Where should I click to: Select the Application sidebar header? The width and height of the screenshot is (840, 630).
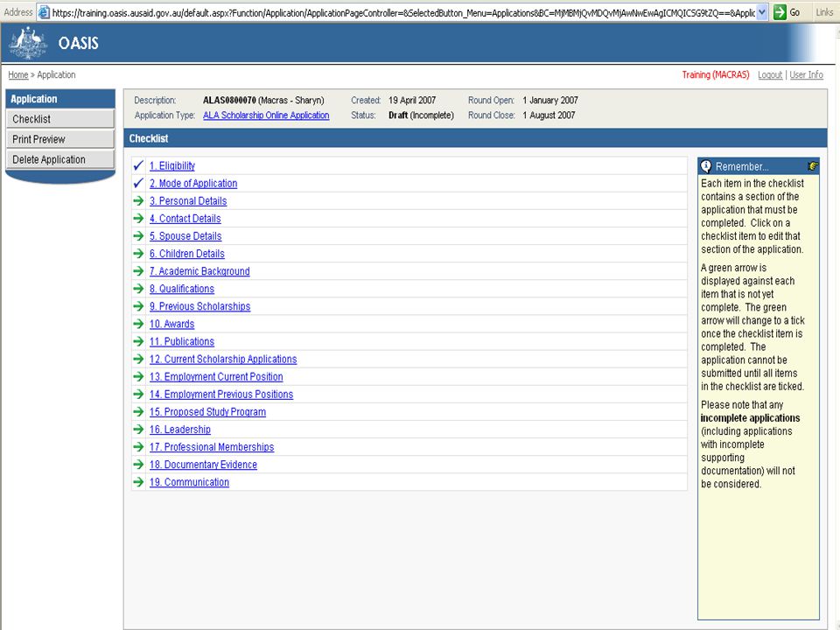coord(60,99)
